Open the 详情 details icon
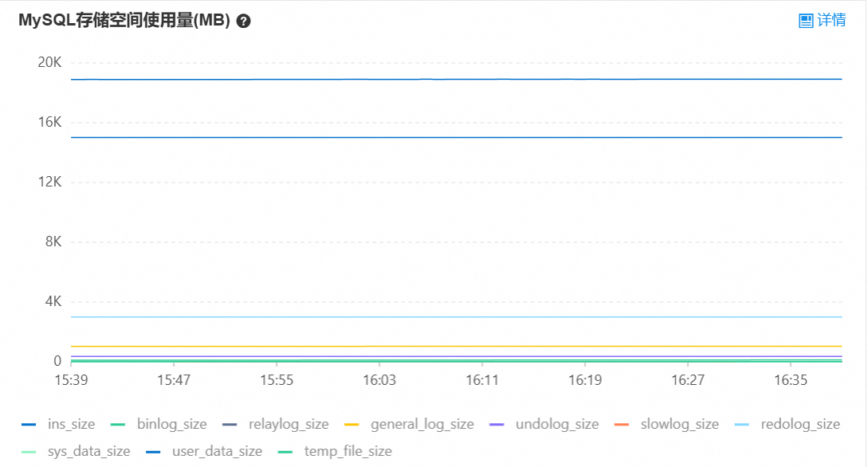 [x=806, y=21]
